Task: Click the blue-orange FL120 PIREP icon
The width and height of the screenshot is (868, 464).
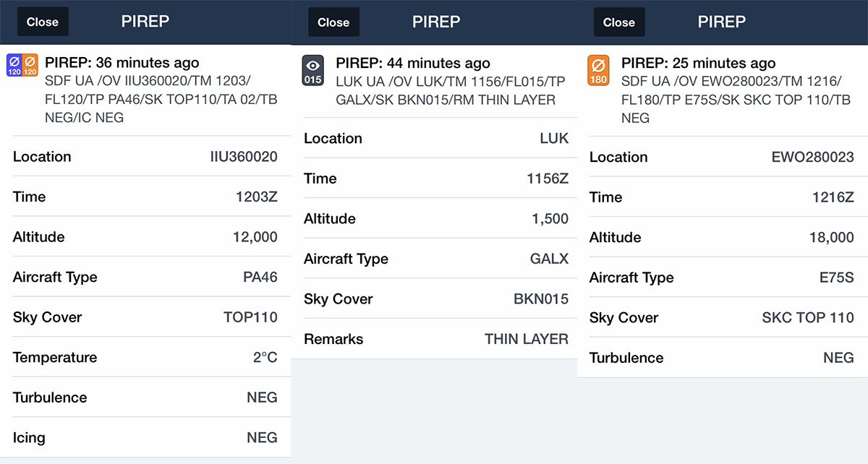Action: pos(22,64)
